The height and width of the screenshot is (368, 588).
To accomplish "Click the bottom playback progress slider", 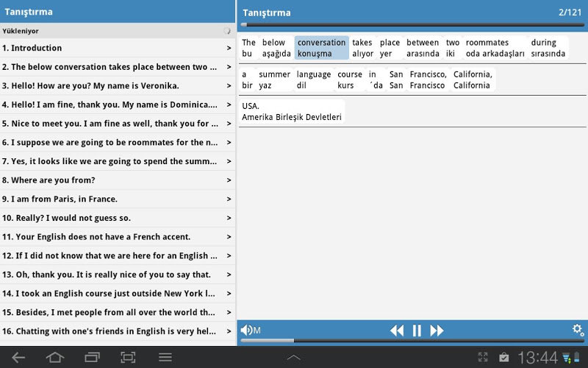I will [412, 341].
